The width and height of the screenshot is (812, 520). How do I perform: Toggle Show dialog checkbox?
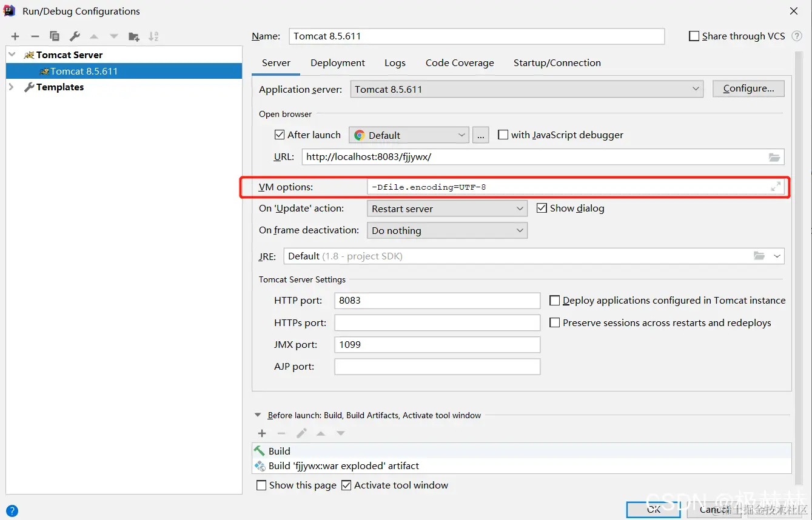[542, 208]
